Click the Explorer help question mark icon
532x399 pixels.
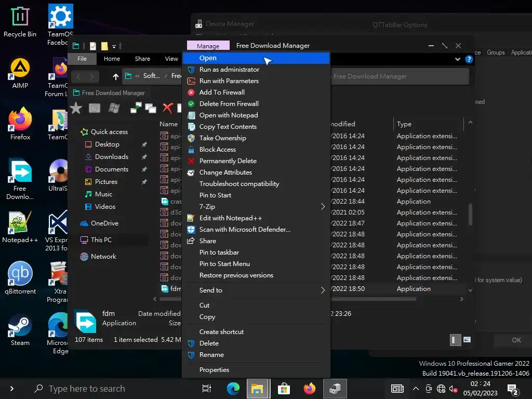tap(469, 59)
